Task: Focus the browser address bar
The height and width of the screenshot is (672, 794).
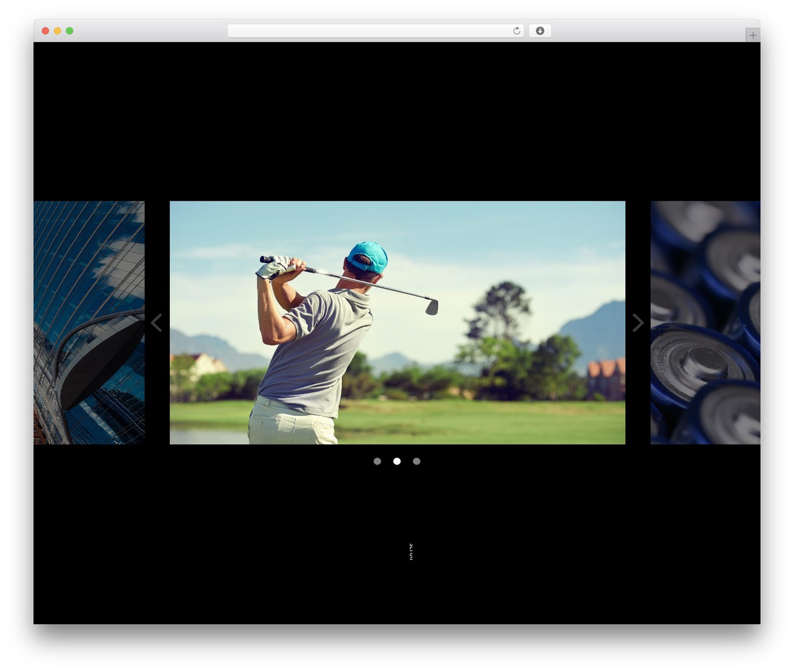Action: click(376, 31)
